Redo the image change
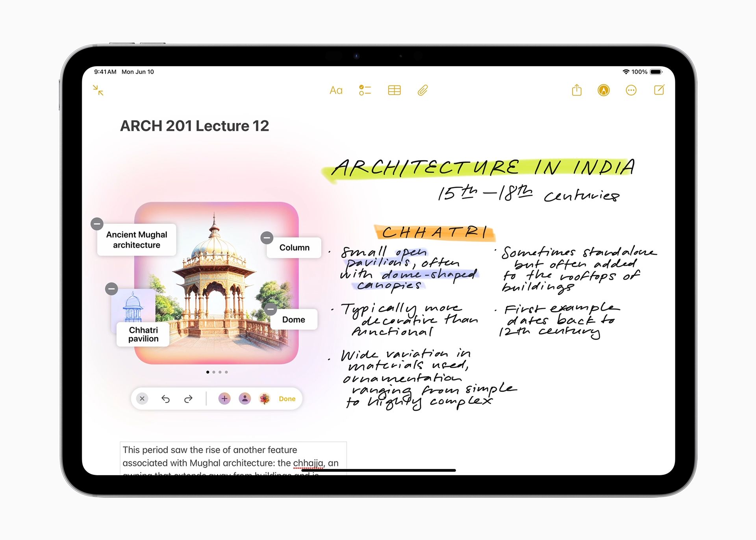 pos(188,399)
